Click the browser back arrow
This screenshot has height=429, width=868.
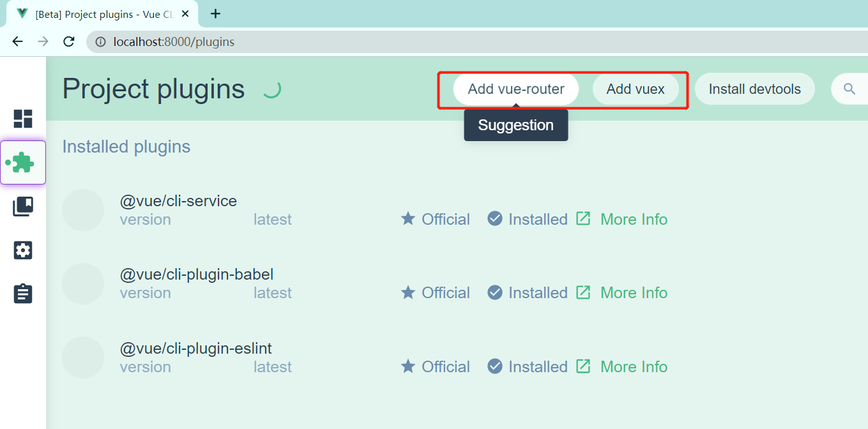tap(17, 41)
